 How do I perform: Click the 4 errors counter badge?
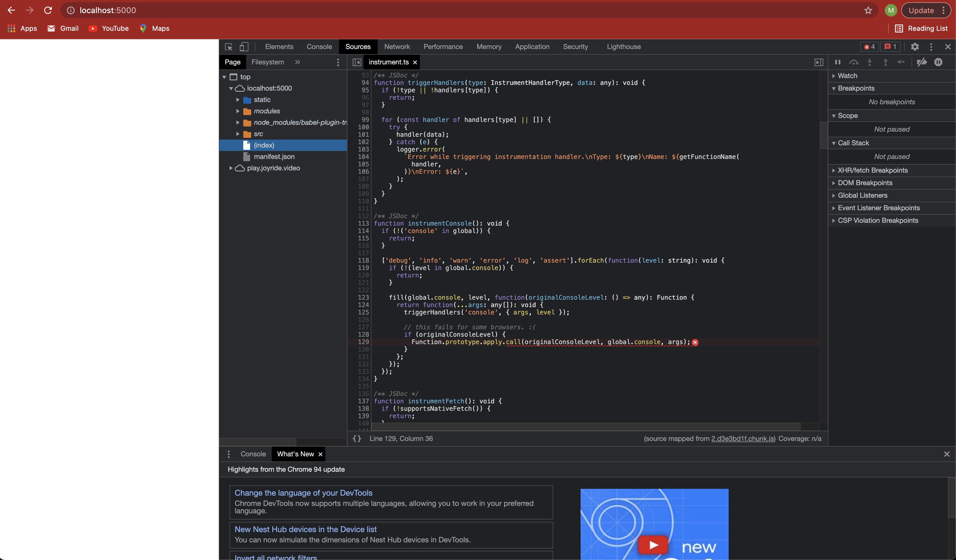coord(869,47)
